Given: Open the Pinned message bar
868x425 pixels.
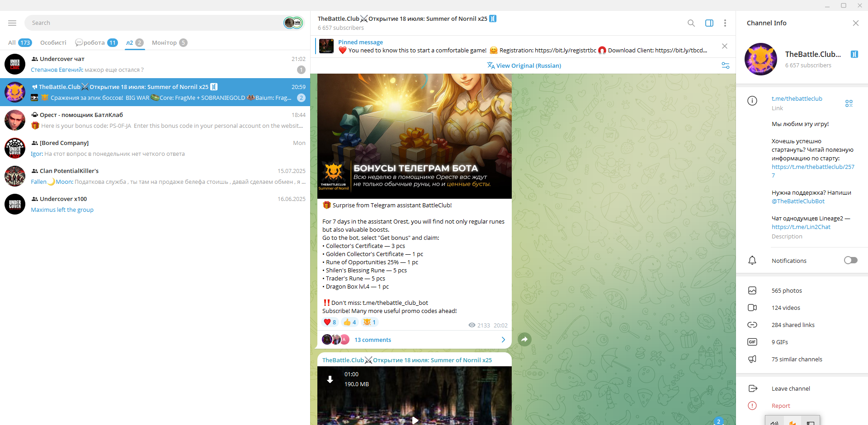Looking at the screenshot, I should coord(515,46).
